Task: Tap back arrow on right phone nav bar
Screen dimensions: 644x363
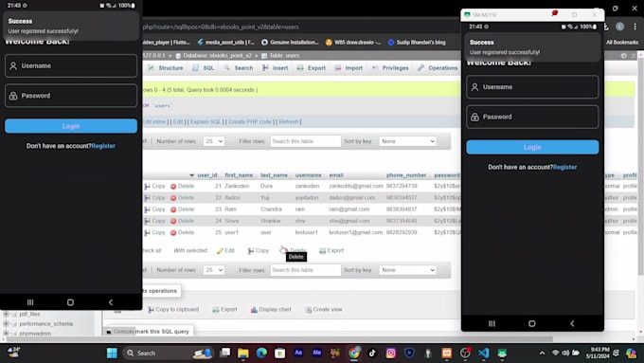Action: coord(572,323)
